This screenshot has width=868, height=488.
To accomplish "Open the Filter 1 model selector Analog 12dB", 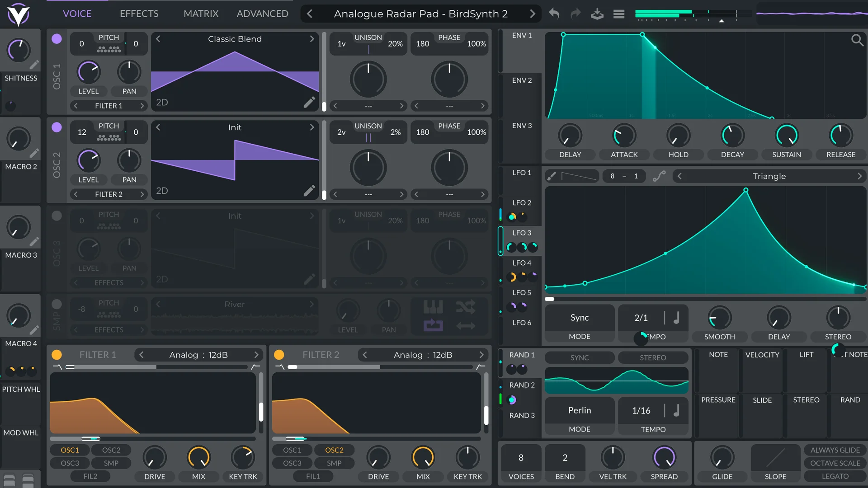I will 198,355.
